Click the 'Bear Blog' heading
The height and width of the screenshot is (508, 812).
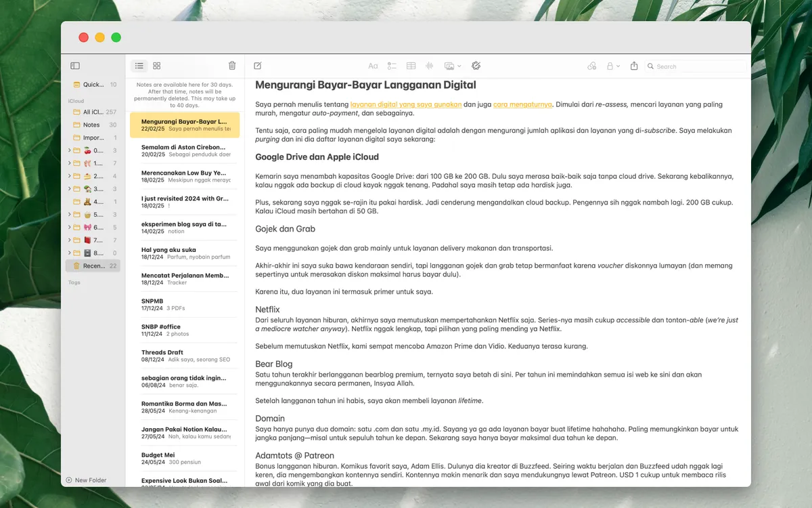(274, 364)
